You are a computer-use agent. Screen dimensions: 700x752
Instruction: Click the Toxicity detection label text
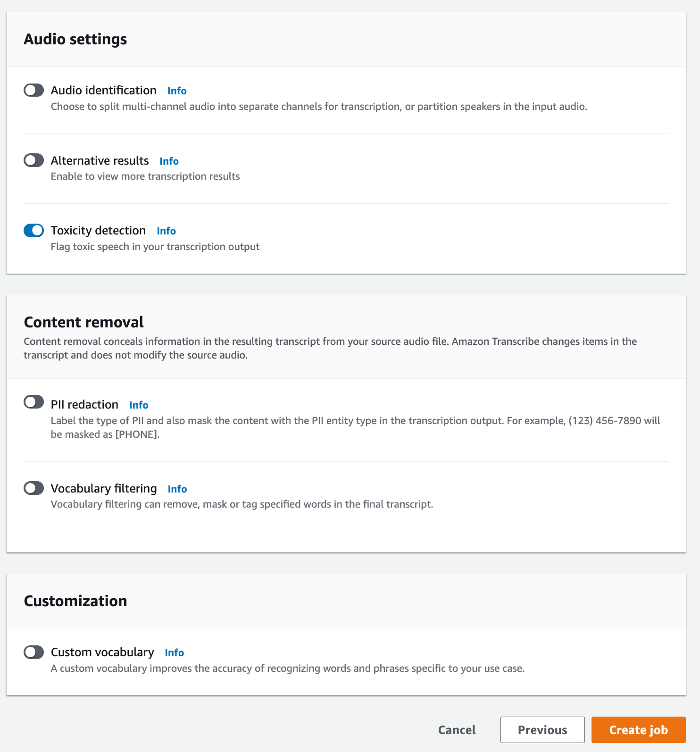click(98, 230)
